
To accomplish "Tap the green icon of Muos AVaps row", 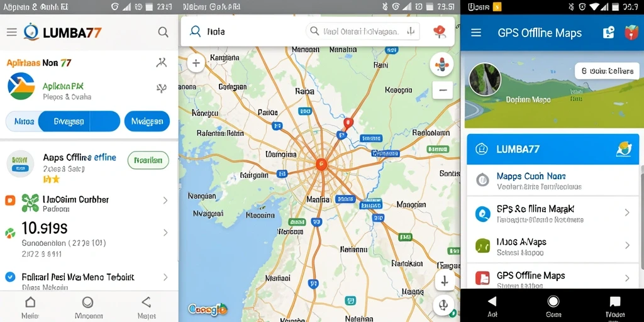I will pyautogui.click(x=482, y=245).
